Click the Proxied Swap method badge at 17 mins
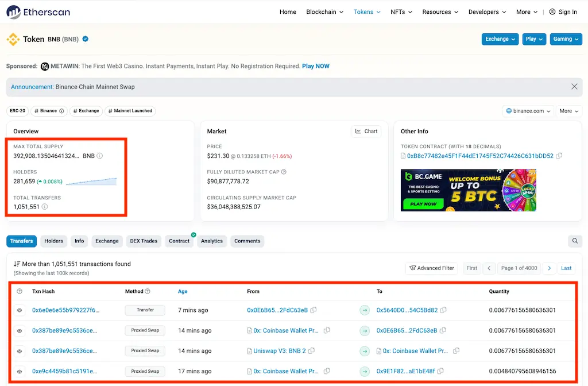The image size is (588, 386). (145, 371)
